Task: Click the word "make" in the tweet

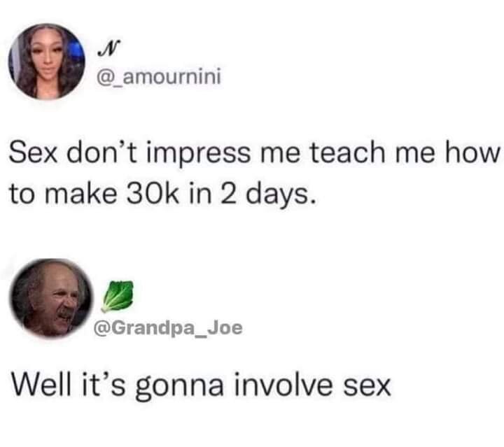Action: [80, 194]
